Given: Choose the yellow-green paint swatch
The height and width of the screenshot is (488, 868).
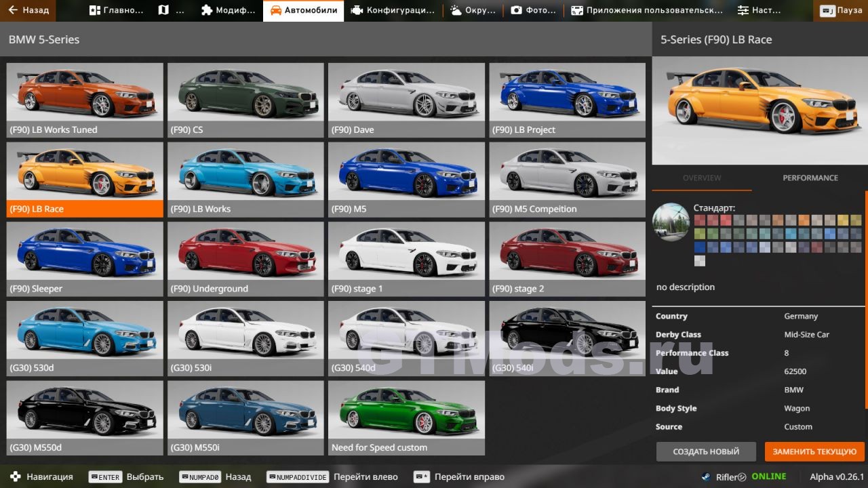Looking at the screenshot, I should (700, 234).
